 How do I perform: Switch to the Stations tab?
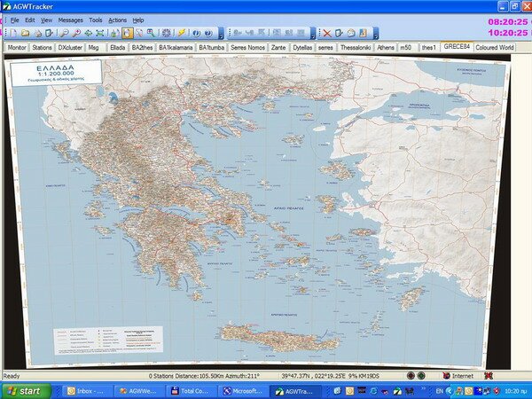click(x=42, y=48)
